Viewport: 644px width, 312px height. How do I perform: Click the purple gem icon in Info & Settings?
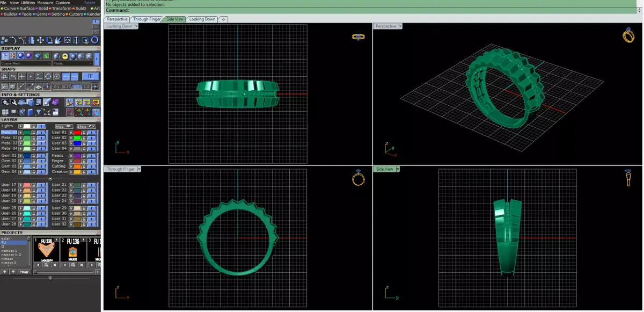click(55, 102)
